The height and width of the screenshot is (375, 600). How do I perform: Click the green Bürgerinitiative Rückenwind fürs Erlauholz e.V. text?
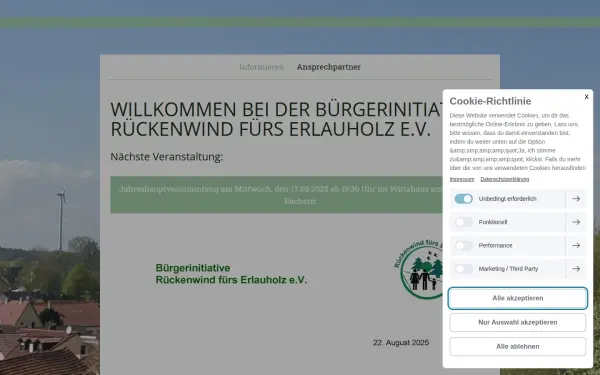(231, 274)
